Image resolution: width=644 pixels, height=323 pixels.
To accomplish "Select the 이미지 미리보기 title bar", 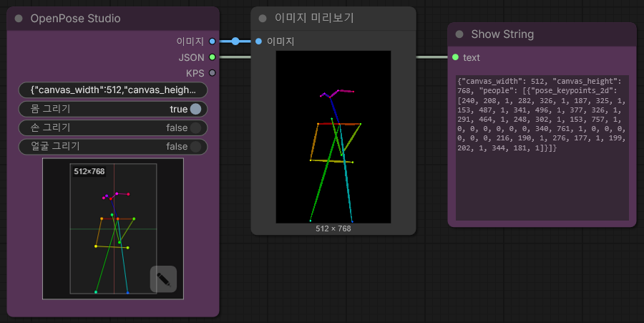I will pyautogui.click(x=333, y=18).
